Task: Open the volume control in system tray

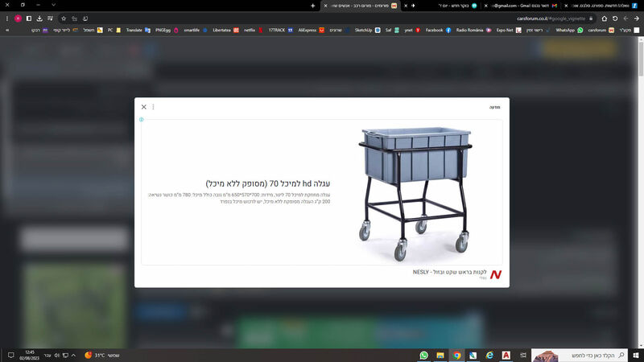Action: coord(57,355)
